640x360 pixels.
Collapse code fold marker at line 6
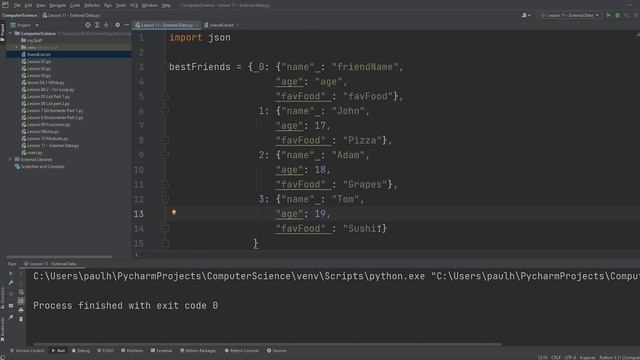pos(165,111)
